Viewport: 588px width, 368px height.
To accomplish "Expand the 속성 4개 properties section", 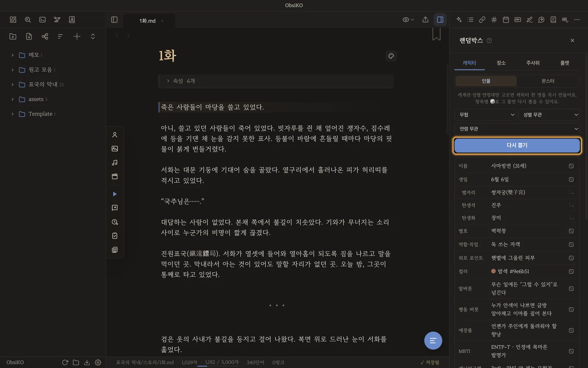I will tap(276, 81).
